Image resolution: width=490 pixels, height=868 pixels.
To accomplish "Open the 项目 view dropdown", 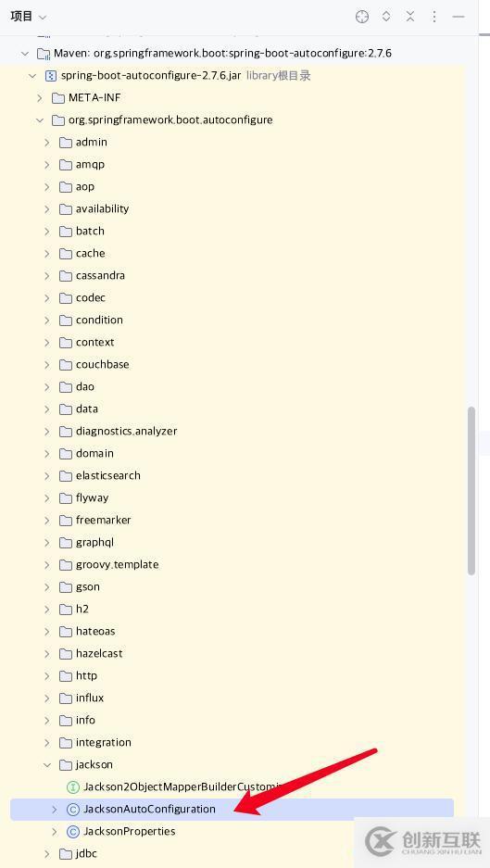I will [28, 17].
